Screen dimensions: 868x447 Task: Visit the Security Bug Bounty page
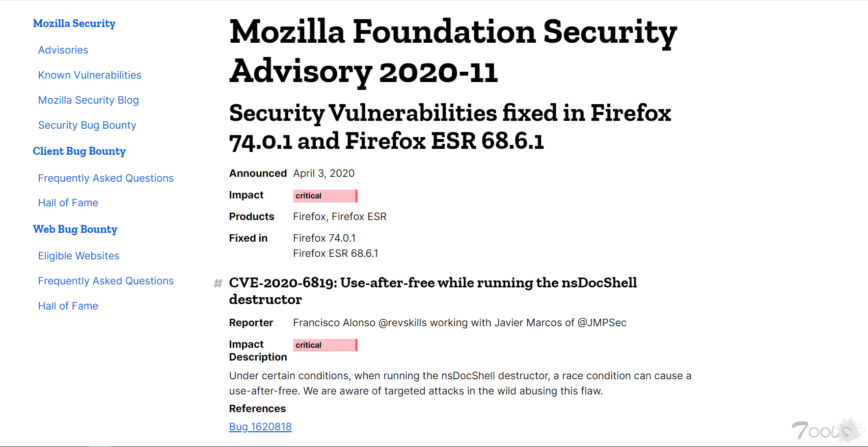(x=87, y=125)
